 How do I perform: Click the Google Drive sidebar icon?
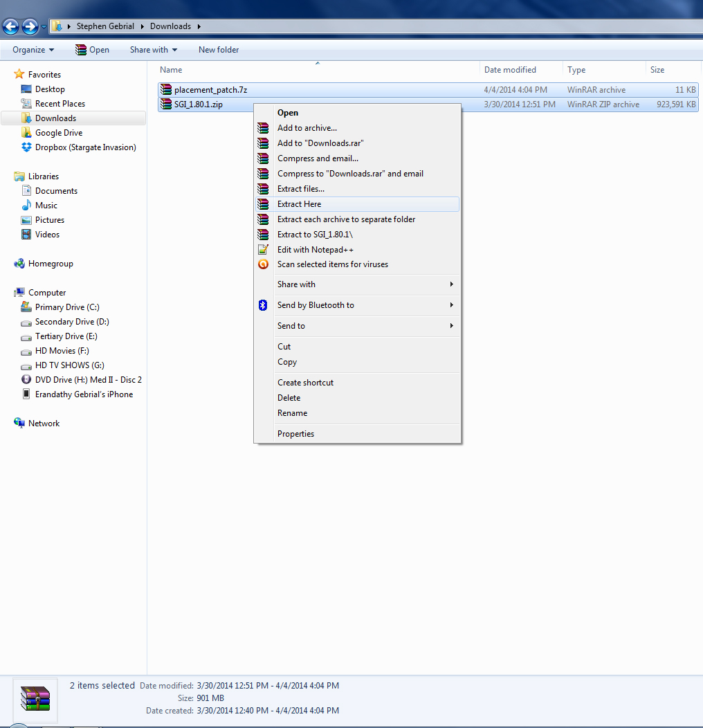(26, 132)
